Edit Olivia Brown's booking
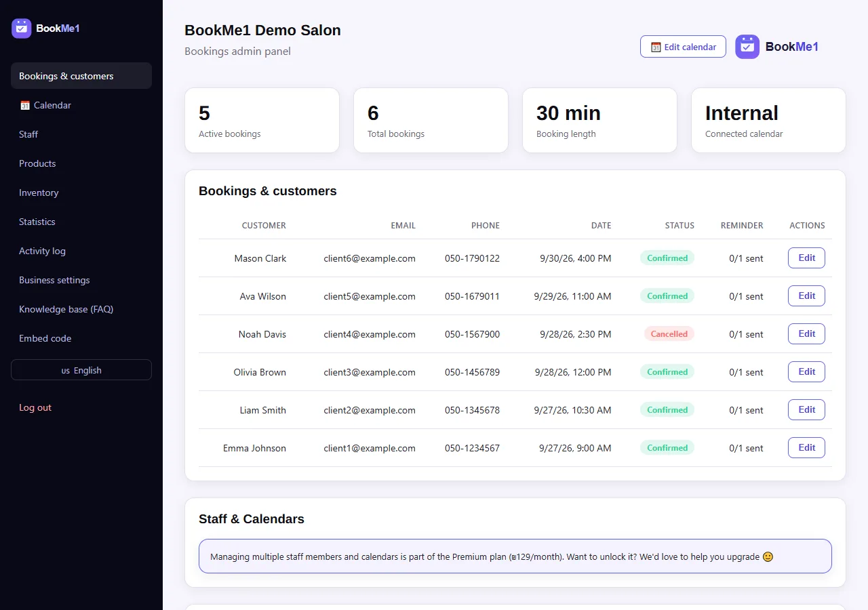 tap(806, 372)
